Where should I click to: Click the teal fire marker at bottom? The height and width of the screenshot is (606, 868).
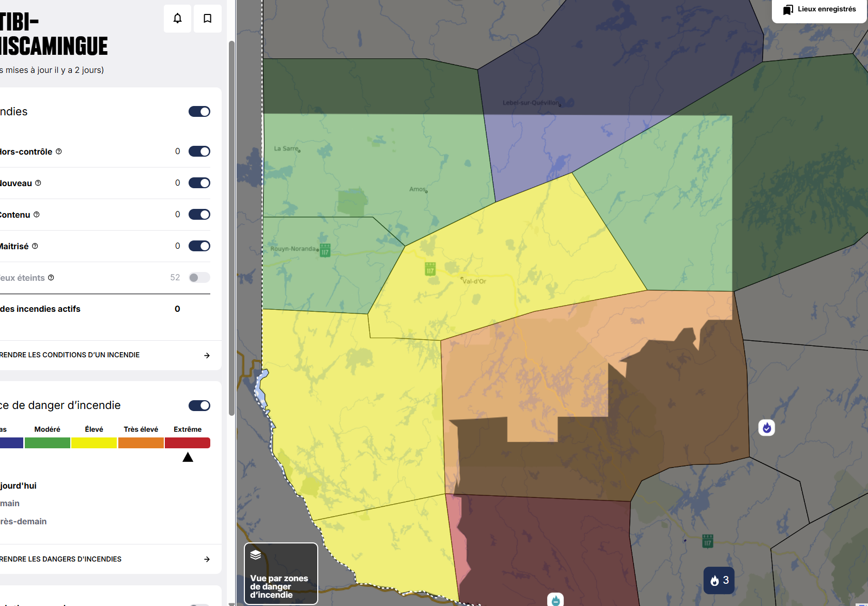(555, 600)
